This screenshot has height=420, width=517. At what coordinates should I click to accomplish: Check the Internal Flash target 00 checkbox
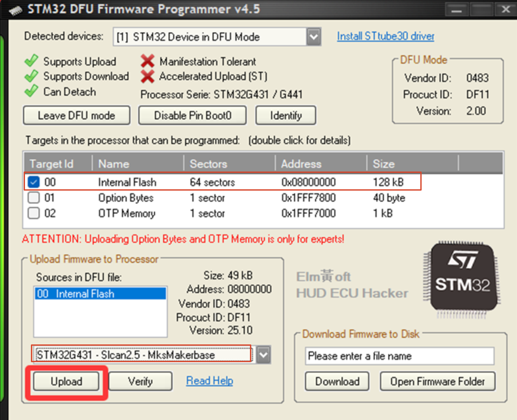pyautogui.click(x=34, y=182)
